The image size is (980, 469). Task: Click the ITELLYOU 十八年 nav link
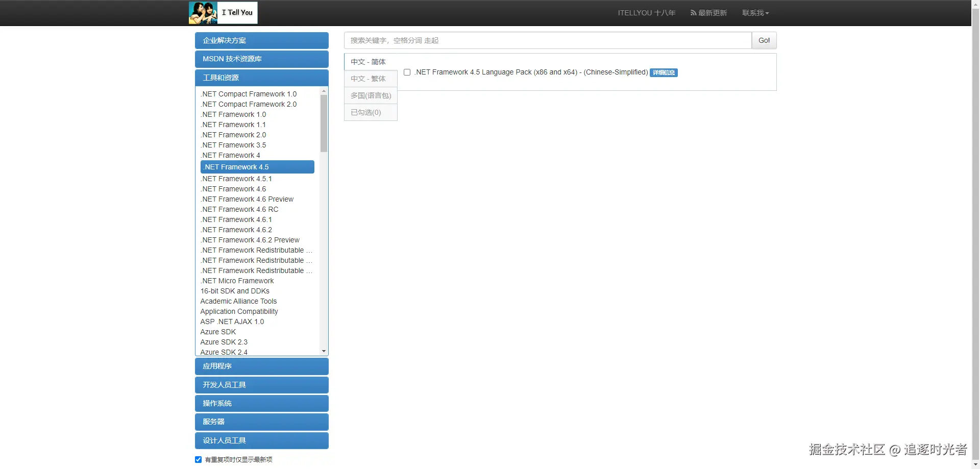(x=647, y=13)
